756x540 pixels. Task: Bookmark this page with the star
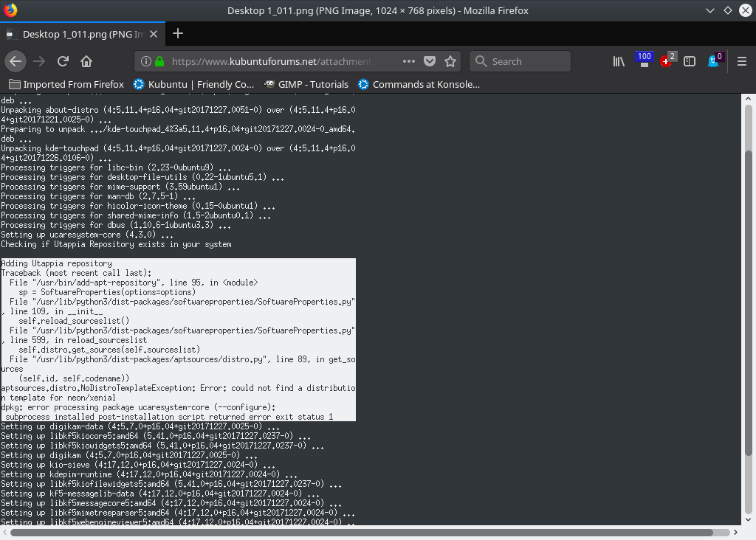tap(450, 61)
